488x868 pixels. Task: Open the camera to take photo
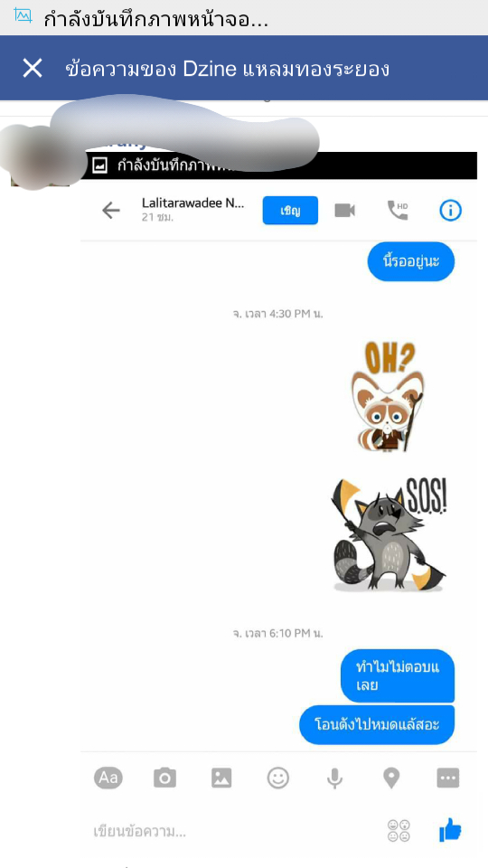(164, 778)
